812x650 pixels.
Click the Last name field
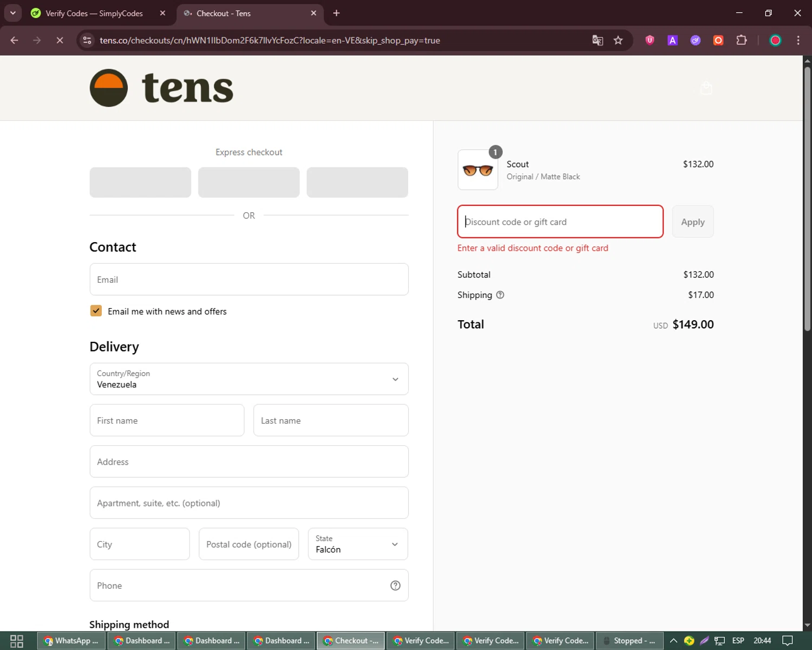coord(331,420)
